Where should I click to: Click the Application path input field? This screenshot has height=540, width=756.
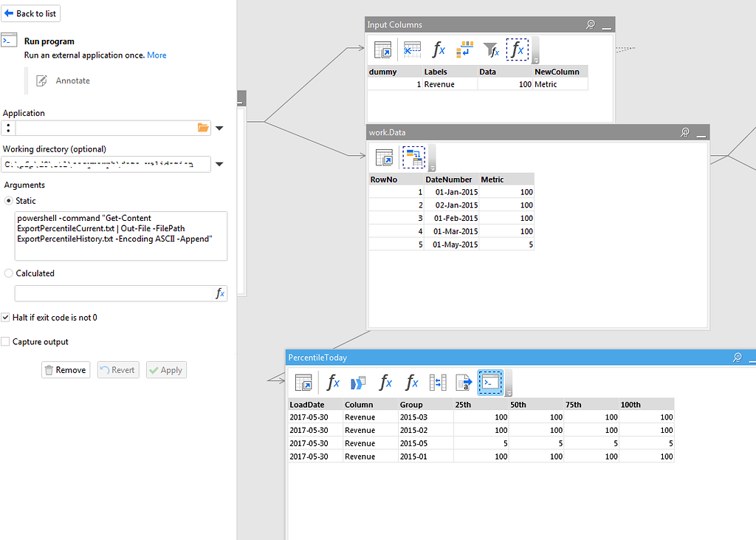click(106, 128)
